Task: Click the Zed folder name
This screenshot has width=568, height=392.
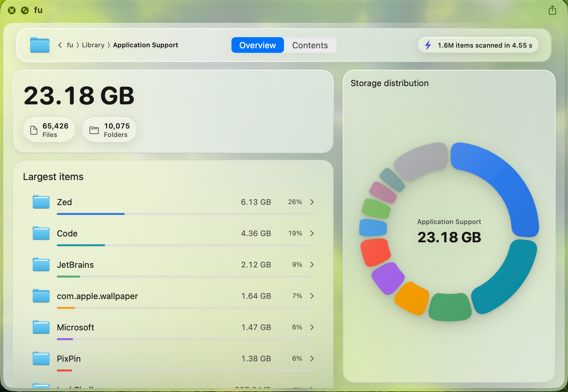Action: 64,202
